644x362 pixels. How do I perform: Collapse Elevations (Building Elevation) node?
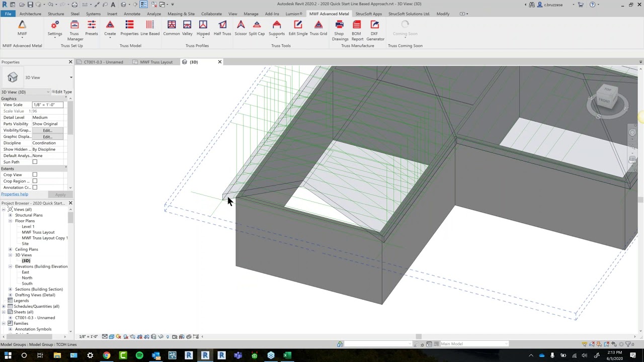coord(10,266)
